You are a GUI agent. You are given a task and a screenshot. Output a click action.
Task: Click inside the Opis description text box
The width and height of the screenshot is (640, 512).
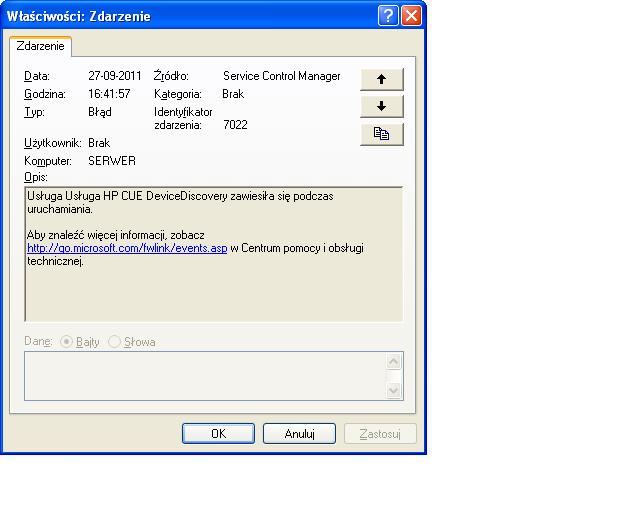coord(214,254)
